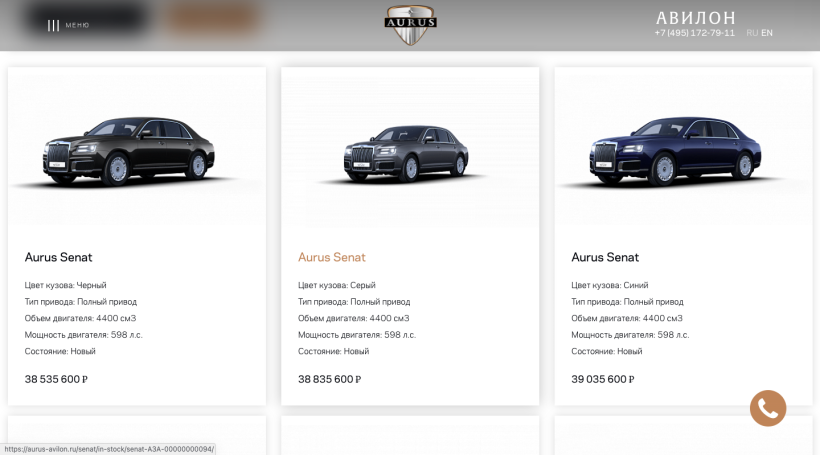The image size is (820, 455).
Task: Select price 38 535 600 ₽
Action: tap(56, 379)
